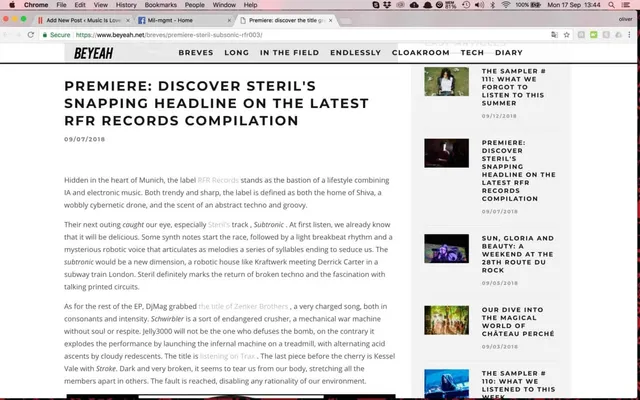Open the Help menu
The height and width of the screenshot is (400, 640).
pos(250,5)
